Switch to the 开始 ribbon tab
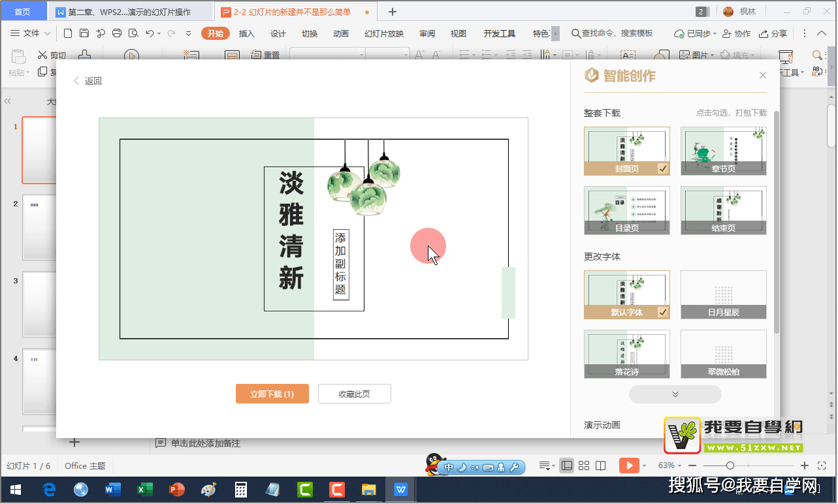838x504 pixels. pos(216,33)
